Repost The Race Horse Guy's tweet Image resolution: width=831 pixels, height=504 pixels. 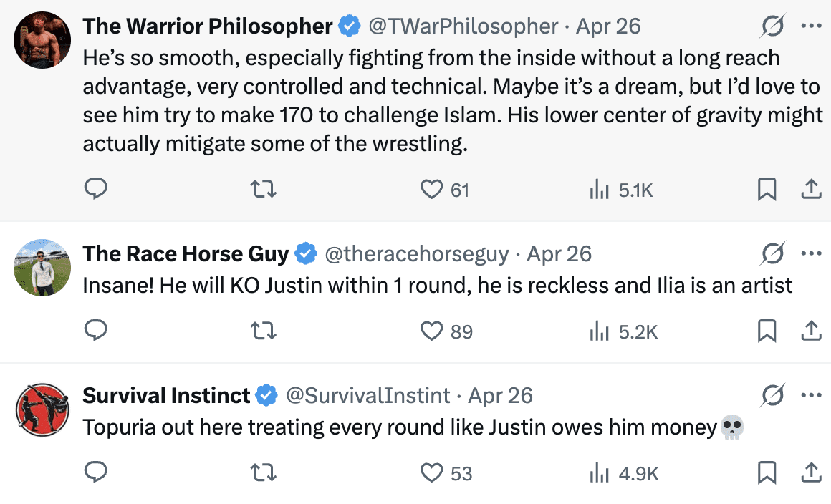click(263, 331)
